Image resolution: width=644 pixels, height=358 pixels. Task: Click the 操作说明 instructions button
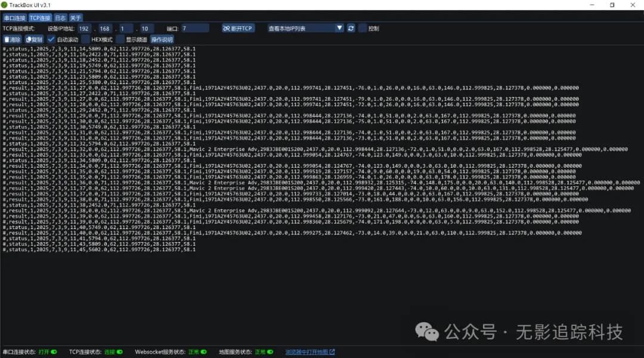point(162,39)
